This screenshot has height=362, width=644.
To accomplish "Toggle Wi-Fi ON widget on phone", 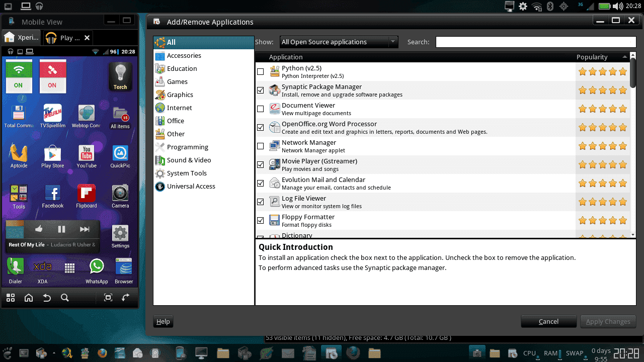I will pyautogui.click(x=19, y=76).
